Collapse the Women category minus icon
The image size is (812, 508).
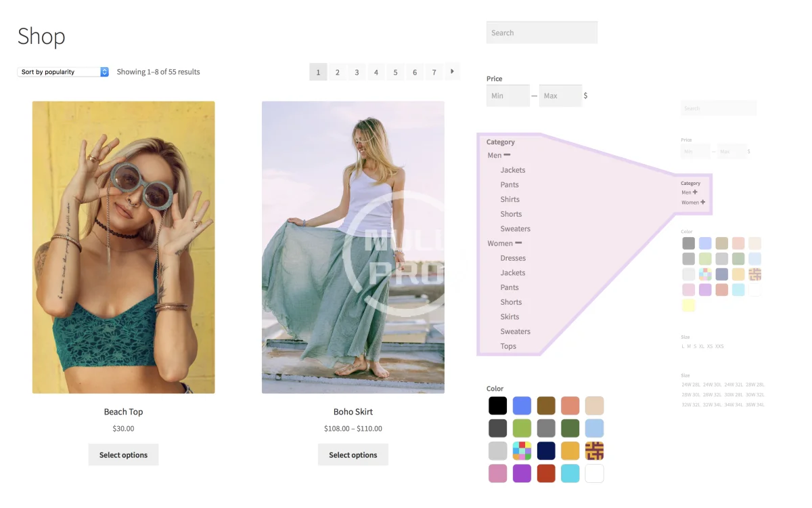coord(518,243)
